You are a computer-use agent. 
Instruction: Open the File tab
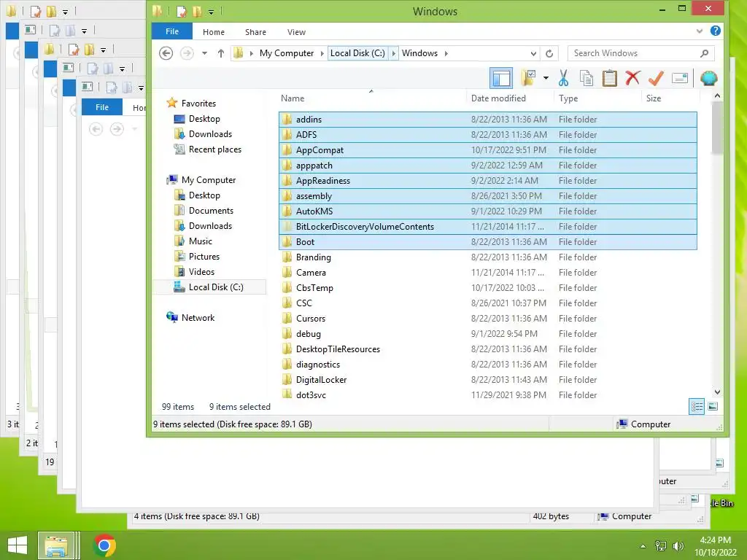click(172, 31)
